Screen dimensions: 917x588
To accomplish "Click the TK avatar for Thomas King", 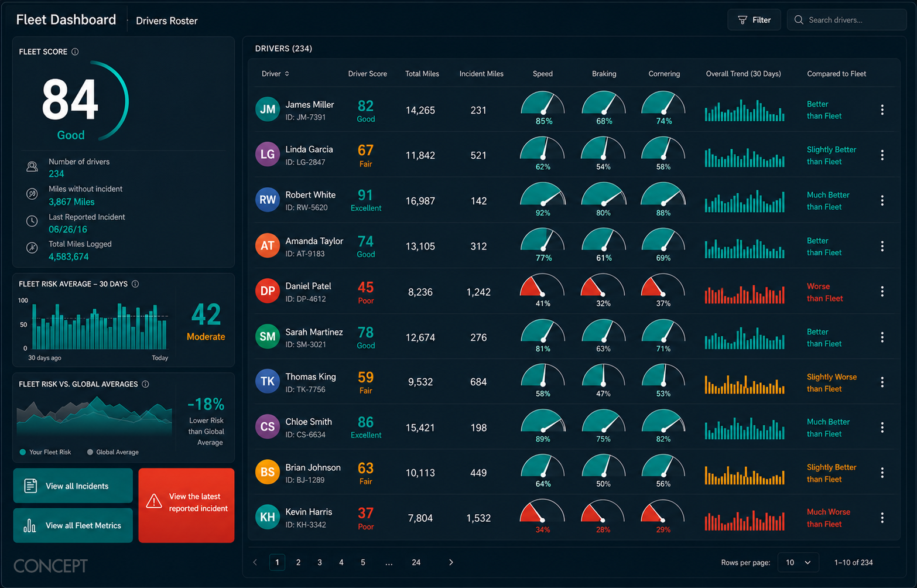I will coord(268,382).
